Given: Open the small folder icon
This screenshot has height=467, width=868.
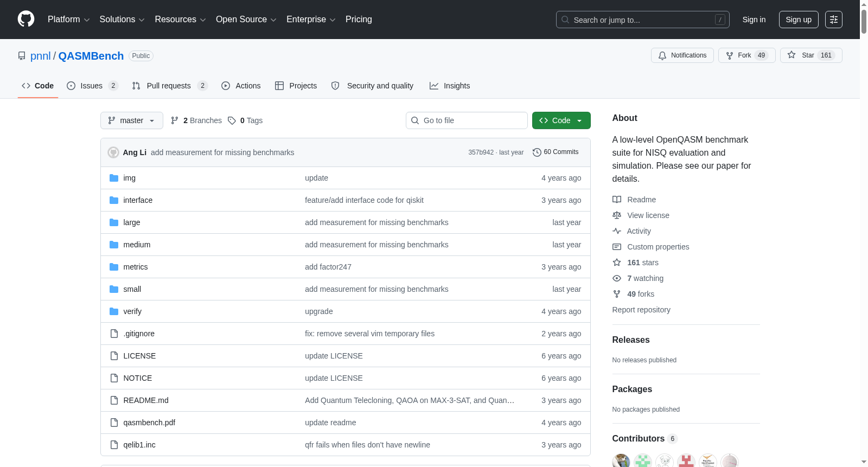Looking at the screenshot, I should coord(114,289).
